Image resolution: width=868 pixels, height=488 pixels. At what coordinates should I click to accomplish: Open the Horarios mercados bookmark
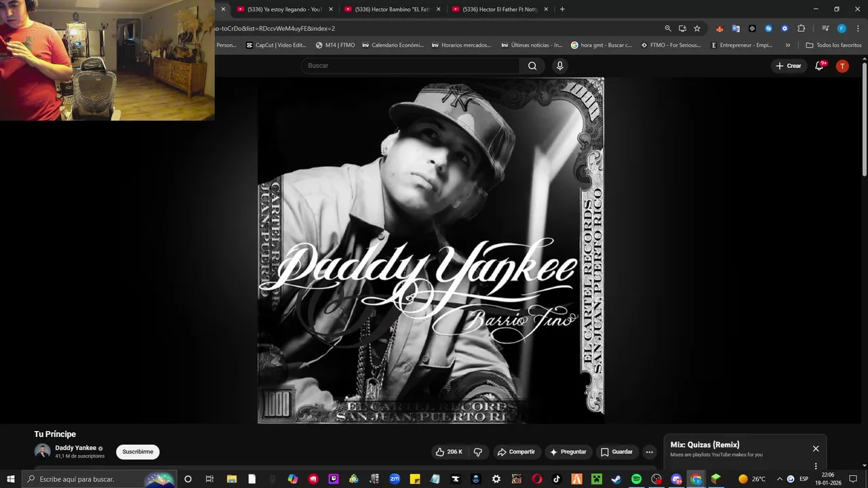tap(461, 45)
